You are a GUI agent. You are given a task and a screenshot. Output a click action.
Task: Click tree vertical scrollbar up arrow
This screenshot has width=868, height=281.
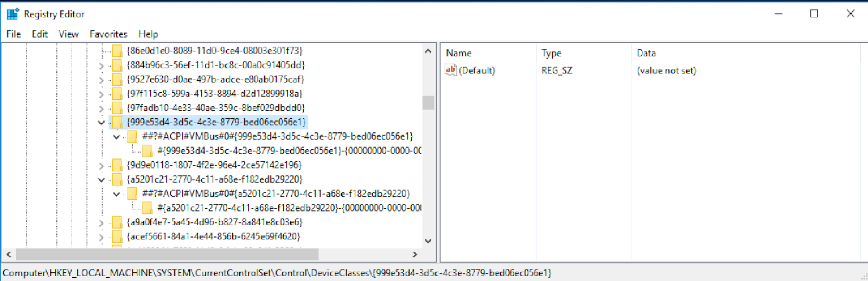click(428, 51)
